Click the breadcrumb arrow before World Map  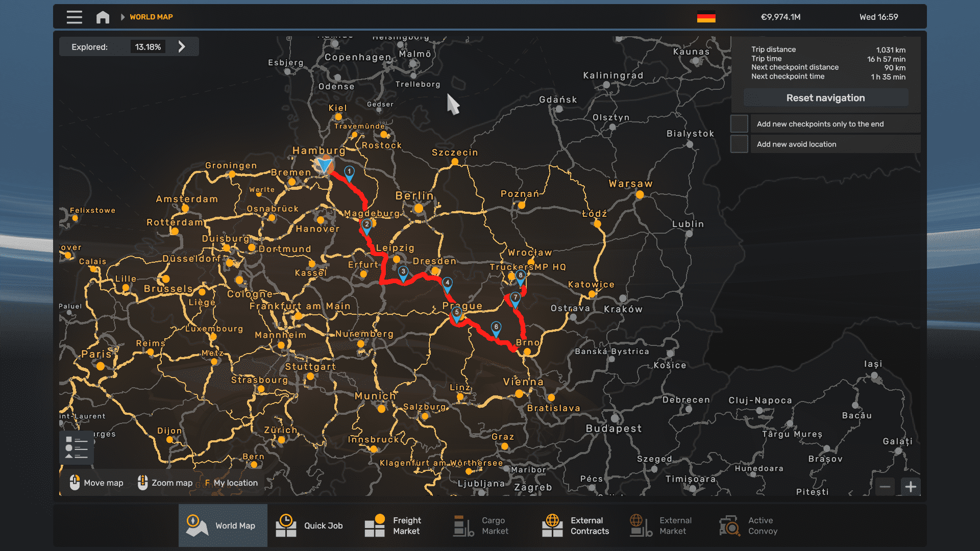pos(122,17)
